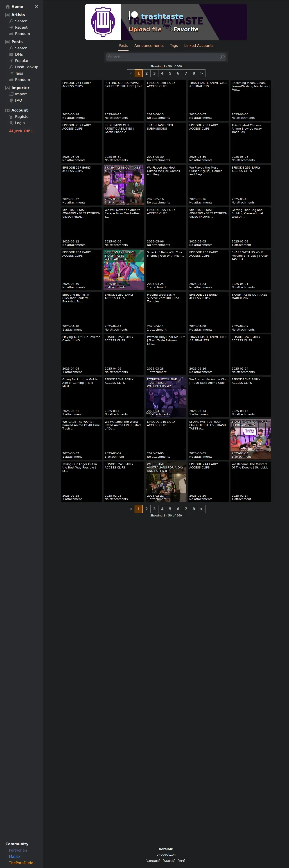This screenshot has height=868, width=289.
Task: Click the Trash Taste avatar image
Action: tap(103, 22)
